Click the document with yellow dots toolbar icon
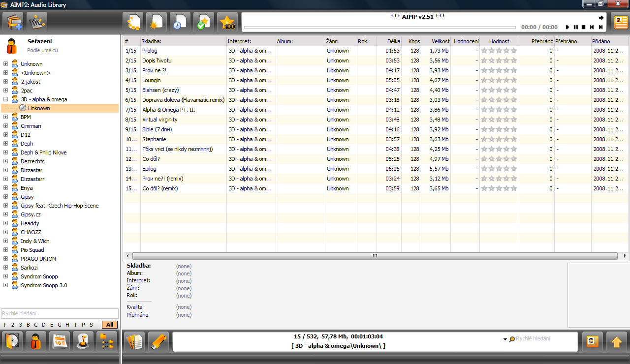The width and height of the screenshot is (630, 364). click(x=133, y=22)
